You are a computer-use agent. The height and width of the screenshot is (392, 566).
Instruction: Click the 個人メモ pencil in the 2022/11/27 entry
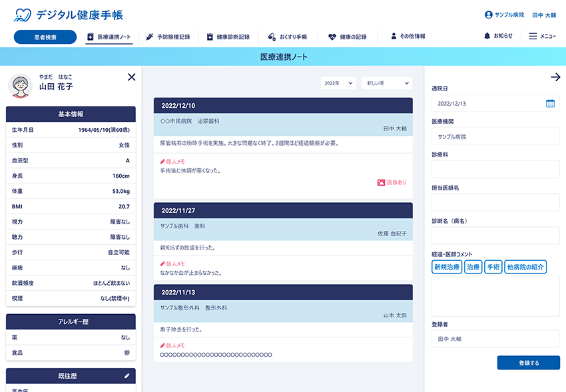(x=162, y=264)
